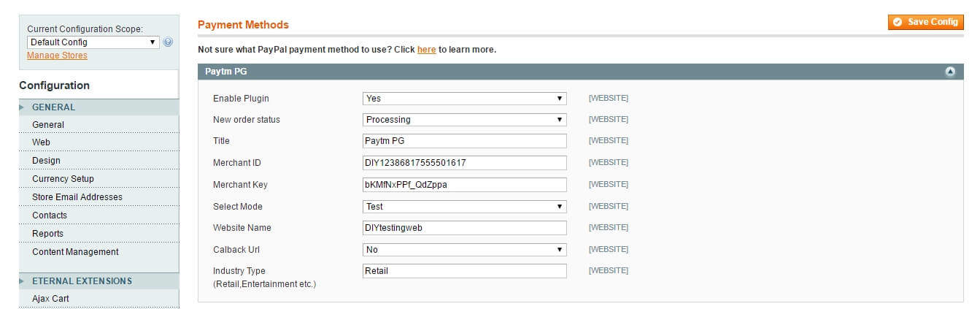The width and height of the screenshot is (980, 309).
Task: Click the Website Name input field
Action: 464,228
